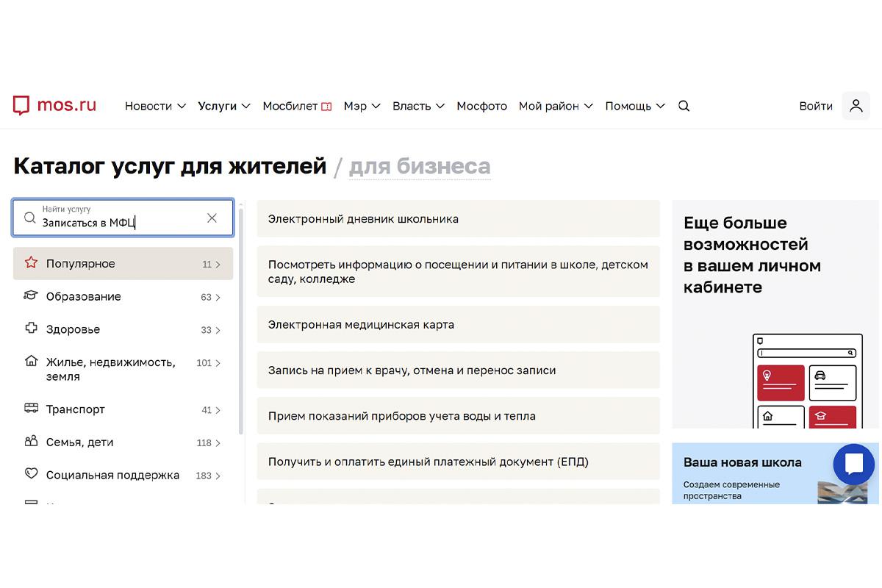This screenshot has width=882, height=588.
Task: Click the graduation cap icon for Образование
Action: pos(31,296)
